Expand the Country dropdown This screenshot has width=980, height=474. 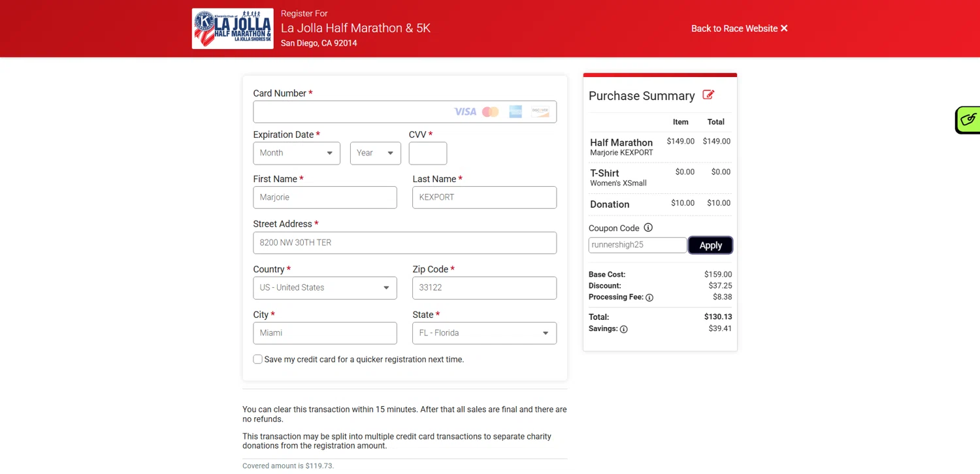pyautogui.click(x=325, y=288)
